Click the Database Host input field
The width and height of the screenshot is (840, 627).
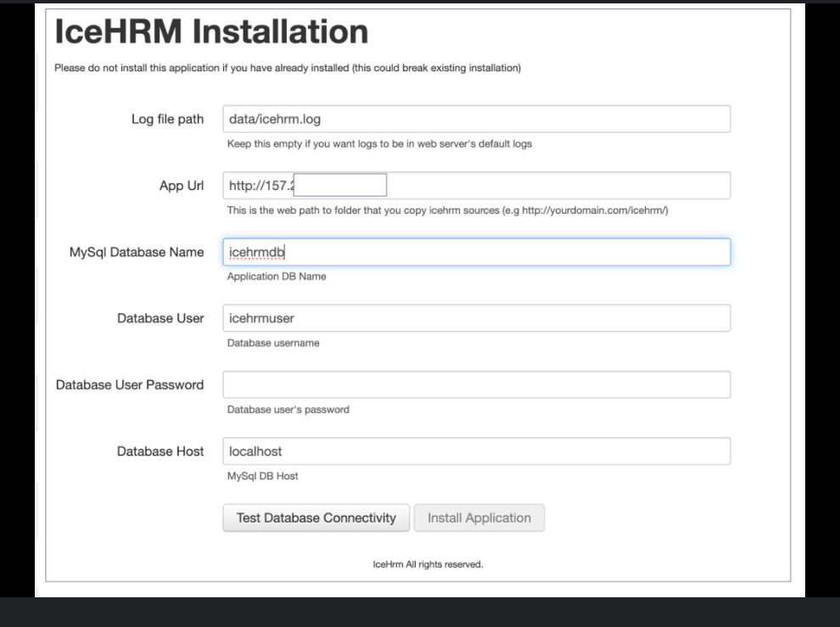(x=476, y=451)
